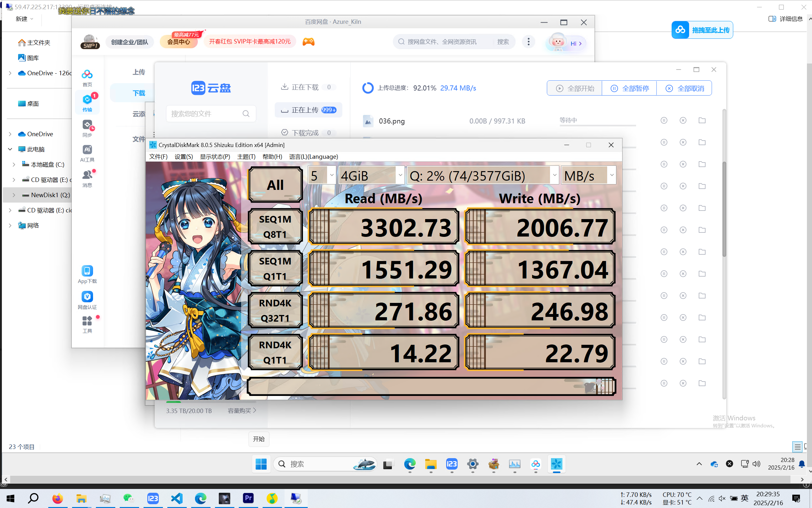Switch to 下载完成 tab in 123云盘

[308, 133]
